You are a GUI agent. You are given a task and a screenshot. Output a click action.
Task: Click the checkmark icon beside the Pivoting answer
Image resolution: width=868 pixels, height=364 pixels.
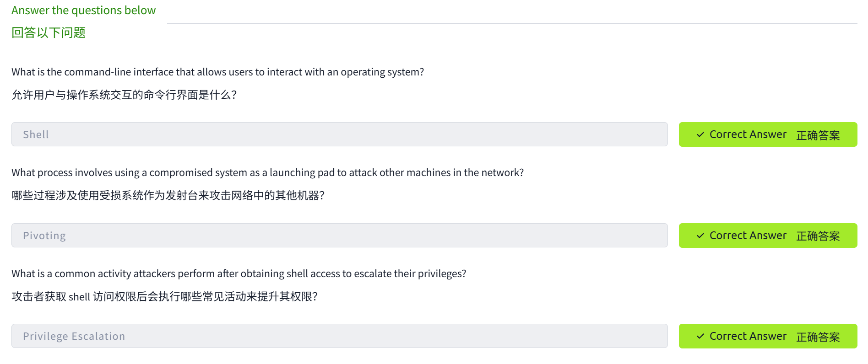[x=700, y=236]
